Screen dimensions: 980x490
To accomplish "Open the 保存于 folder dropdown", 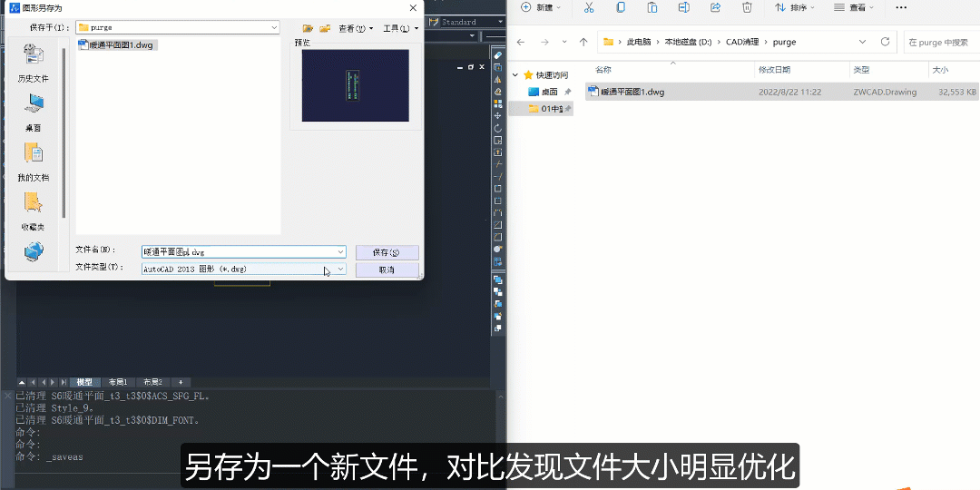I will point(275,27).
